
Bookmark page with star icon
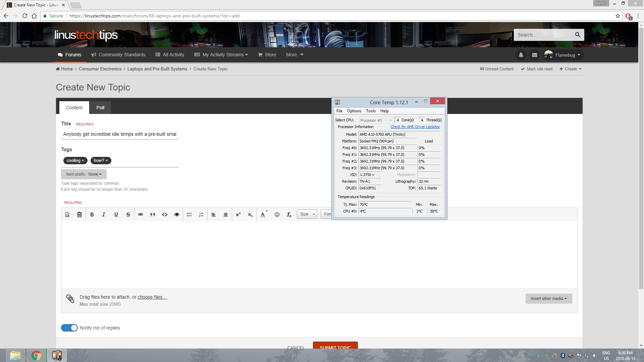coord(618,16)
